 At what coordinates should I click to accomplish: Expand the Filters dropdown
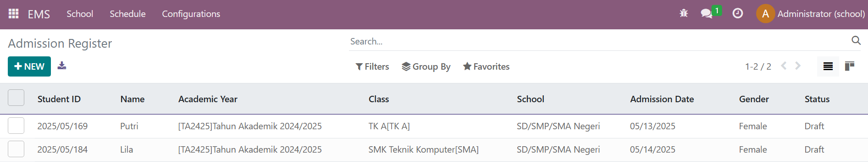click(x=372, y=66)
